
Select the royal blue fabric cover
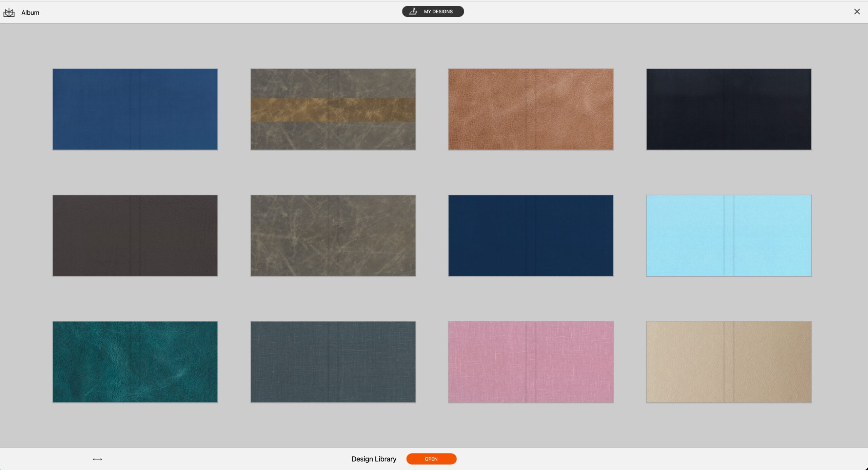[x=135, y=109]
